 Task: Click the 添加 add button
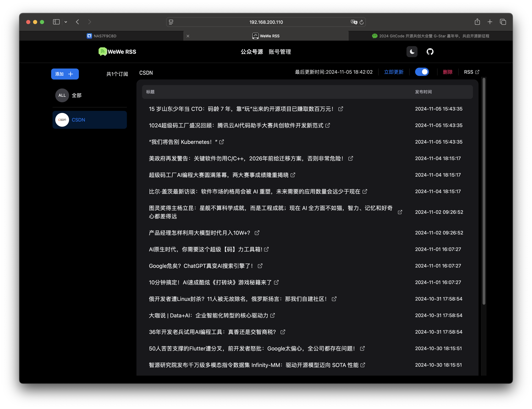click(65, 74)
